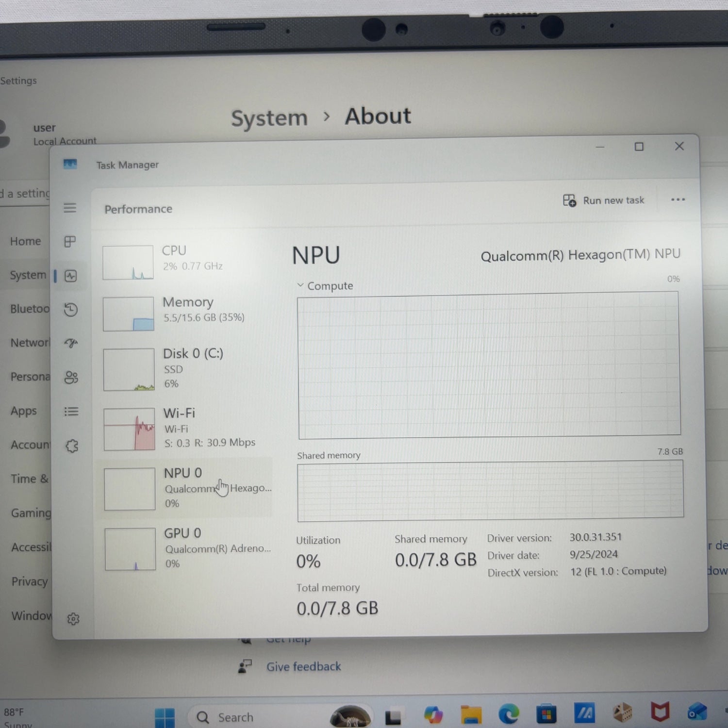Open the Users icon in Task Manager sidebar
This screenshot has height=728, width=728.
pos(71,378)
